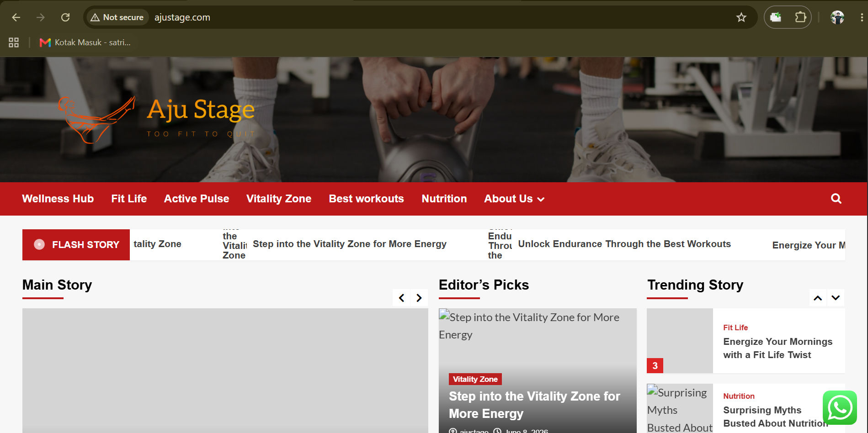868x433 pixels.
Task: Open Energize Your Mornings with a Fit Life Twist
Action: pyautogui.click(x=777, y=348)
